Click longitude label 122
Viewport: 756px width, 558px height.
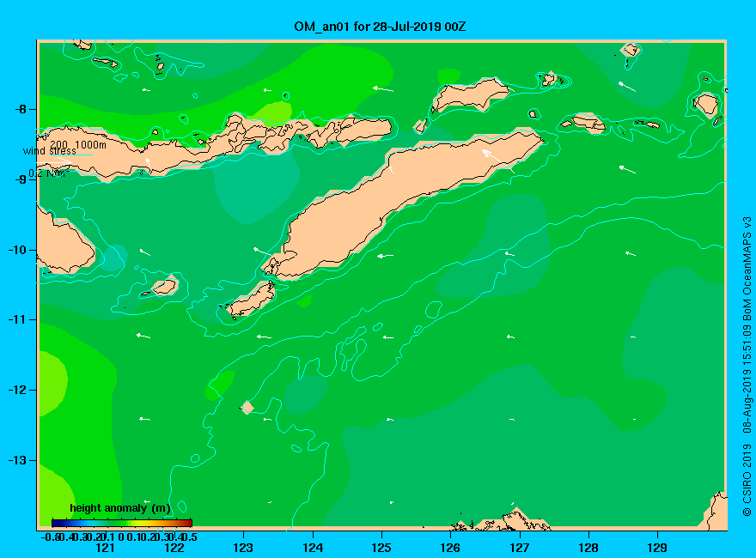(x=174, y=548)
